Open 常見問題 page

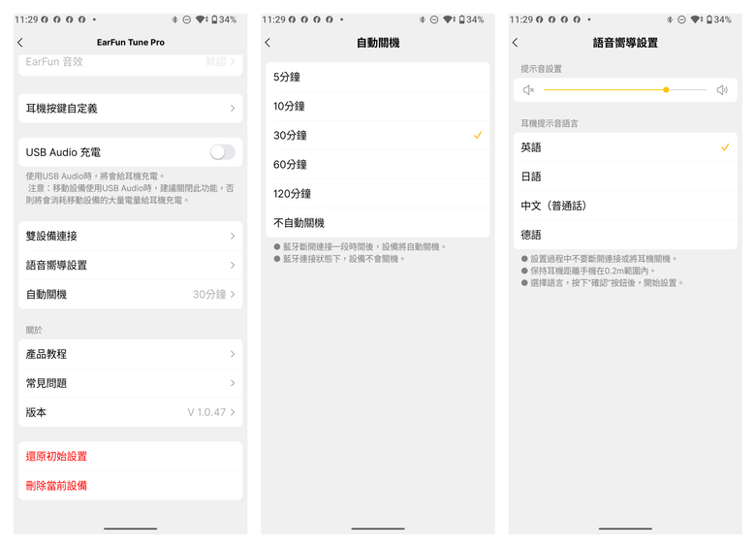(130, 383)
